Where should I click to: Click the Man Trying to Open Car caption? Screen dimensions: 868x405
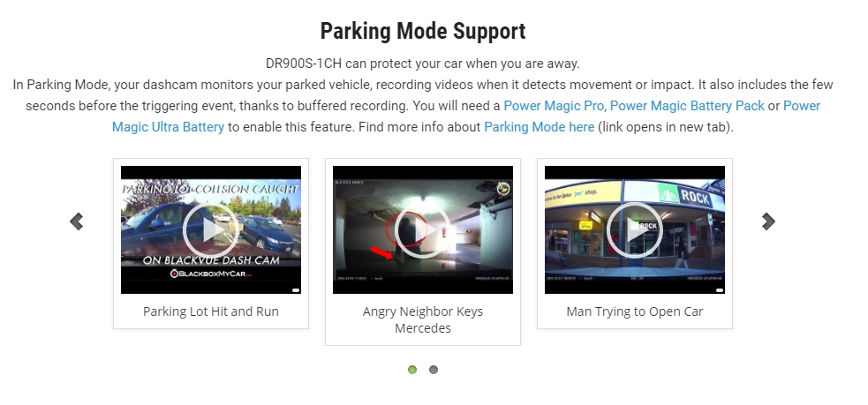[x=635, y=311]
